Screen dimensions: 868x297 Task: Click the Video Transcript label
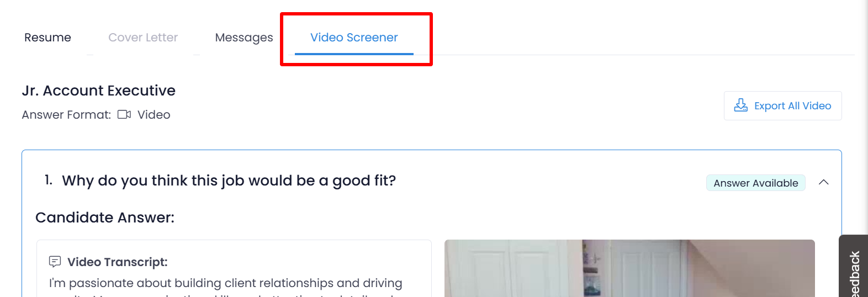click(117, 262)
